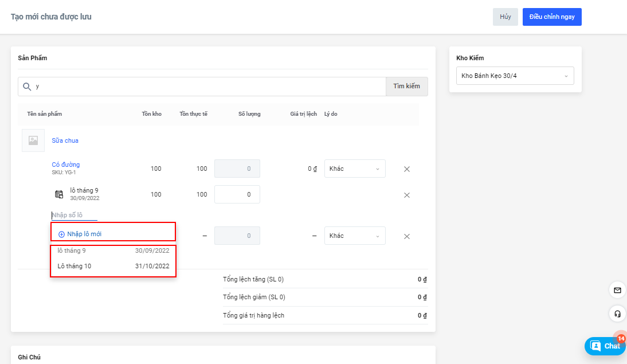Click the calendar icon beside lô tháng 9
The height and width of the screenshot is (364, 627).
click(x=59, y=194)
